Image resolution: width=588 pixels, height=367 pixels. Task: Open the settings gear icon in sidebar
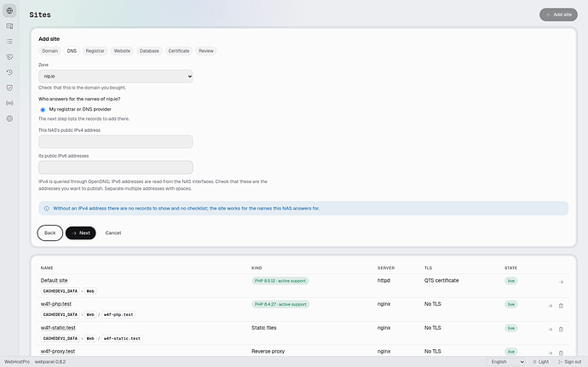tap(9, 118)
